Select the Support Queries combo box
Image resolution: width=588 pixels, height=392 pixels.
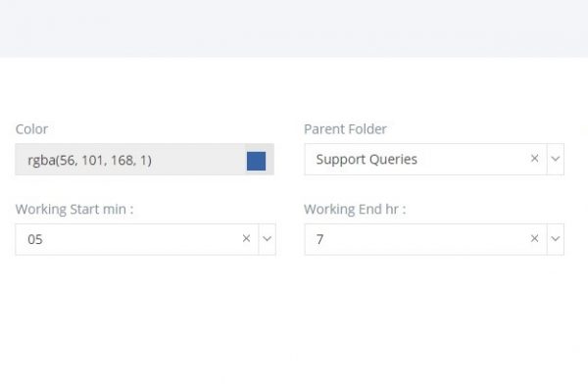(x=434, y=159)
